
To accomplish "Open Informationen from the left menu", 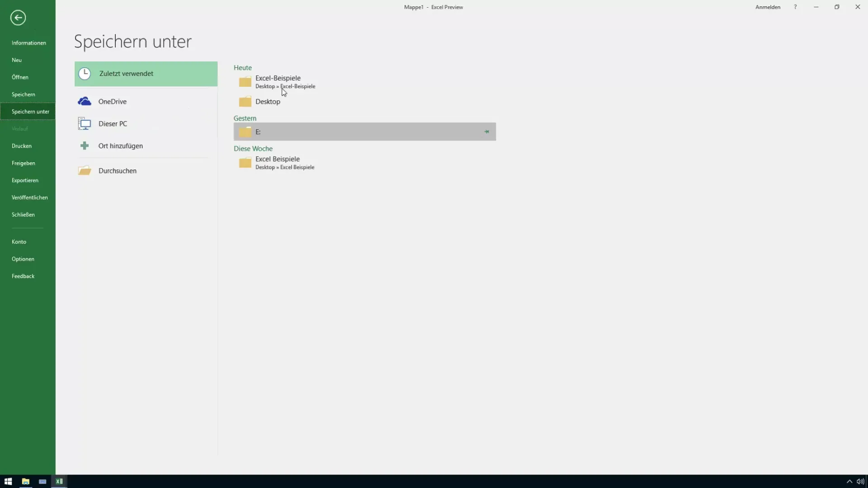I will [28, 42].
